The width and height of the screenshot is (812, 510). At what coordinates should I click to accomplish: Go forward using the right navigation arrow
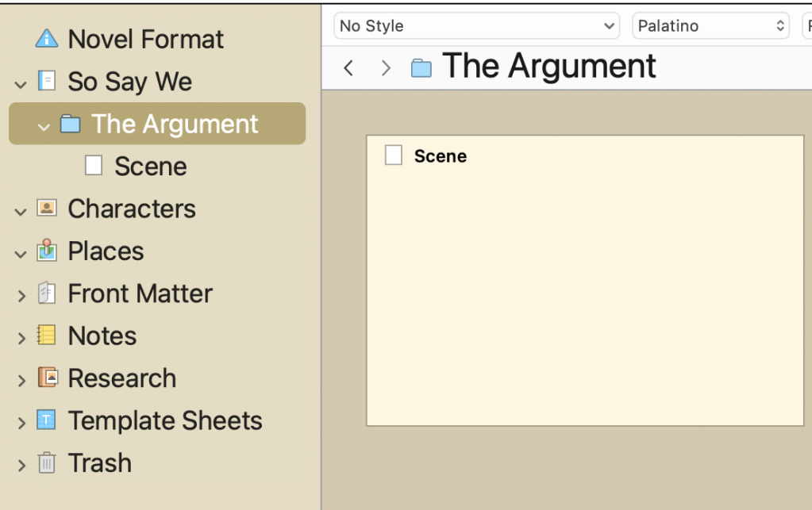click(386, 68)
